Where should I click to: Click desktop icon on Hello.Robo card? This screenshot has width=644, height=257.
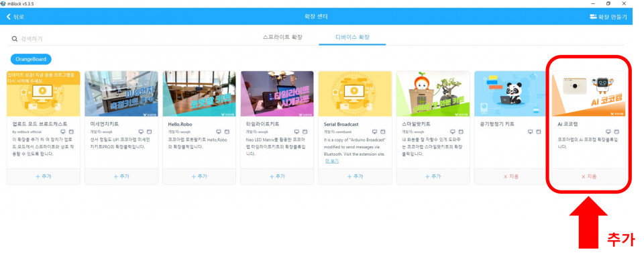coord(219,132)
